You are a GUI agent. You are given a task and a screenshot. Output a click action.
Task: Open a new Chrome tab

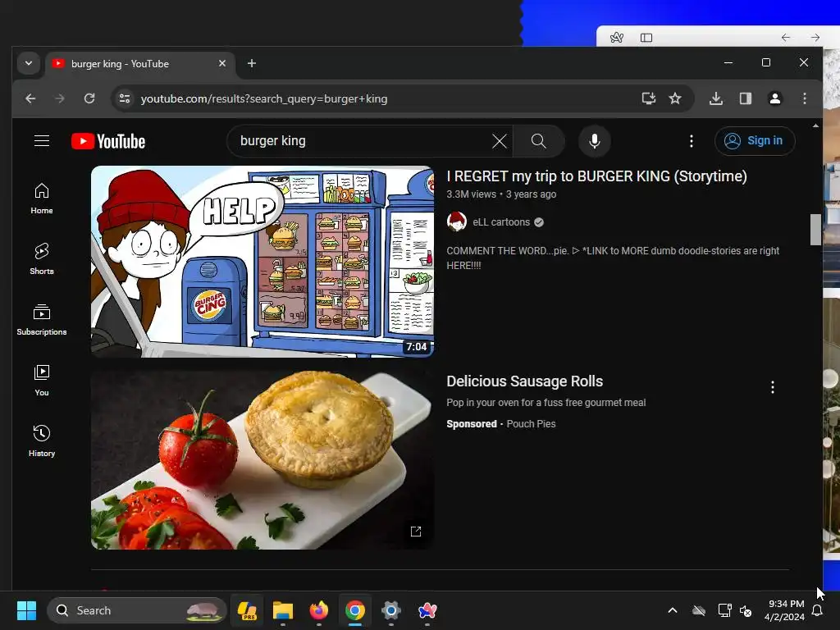pyautogui.click(x=252, y=63)
